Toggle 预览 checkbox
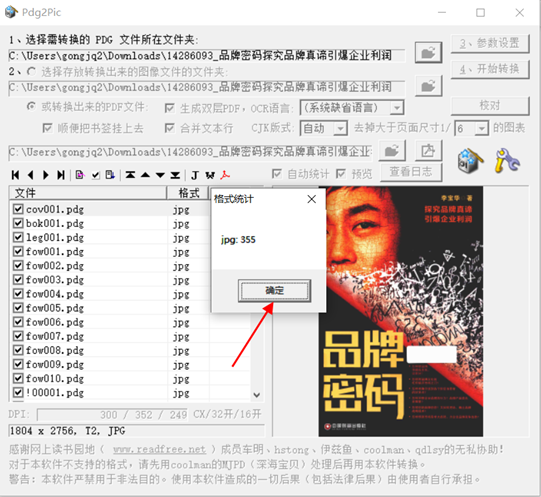The height and width of the screenshot is (497, 541). pyautogui.click(x=341, y=174)
